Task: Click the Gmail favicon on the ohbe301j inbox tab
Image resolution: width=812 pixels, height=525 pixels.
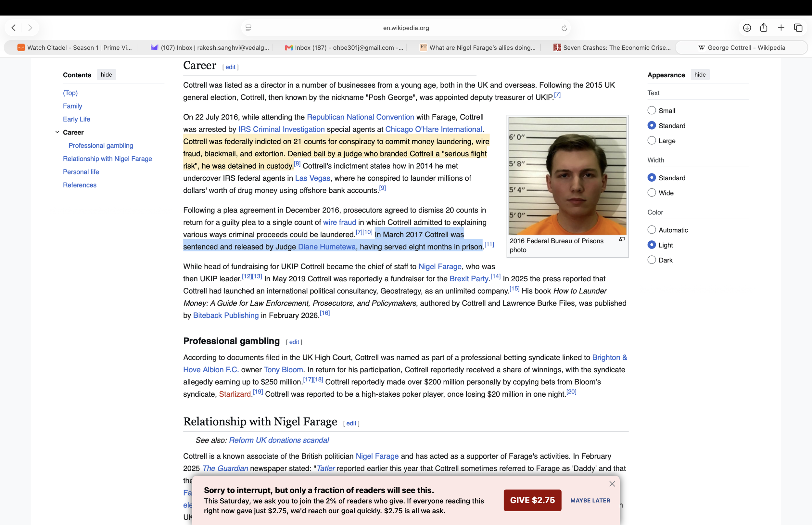Action: pos(289,48)
